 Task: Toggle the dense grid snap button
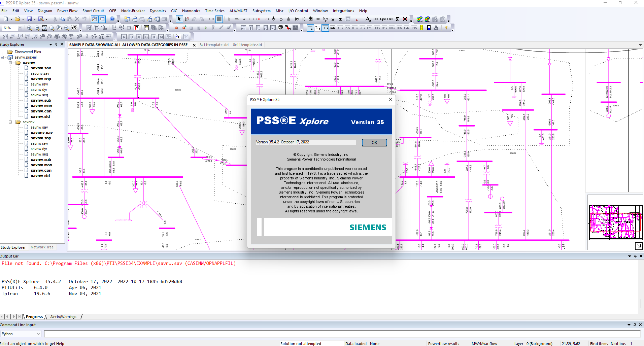219,19
